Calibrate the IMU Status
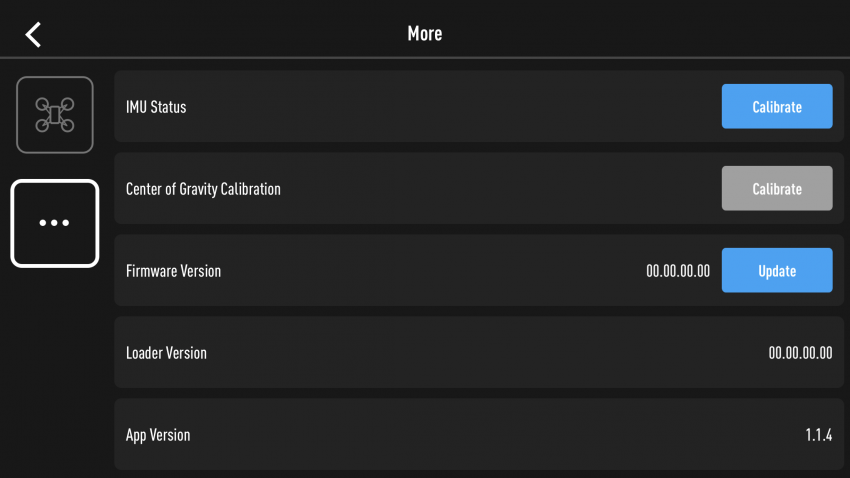Image resolution: width=850 pixels, height=478 pixels. 777,106
